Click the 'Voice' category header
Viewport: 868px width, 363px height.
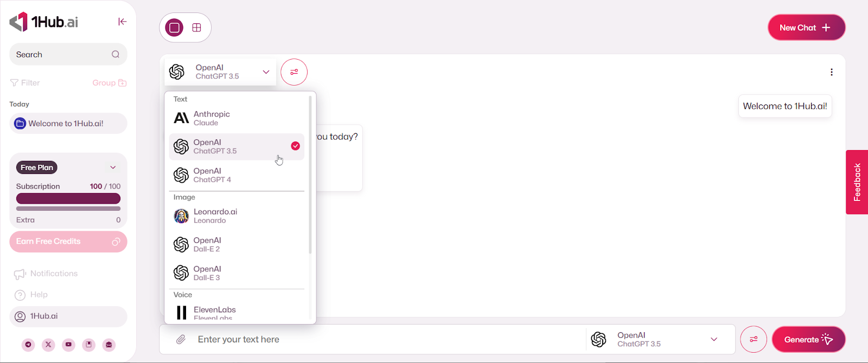coord(183,295)
